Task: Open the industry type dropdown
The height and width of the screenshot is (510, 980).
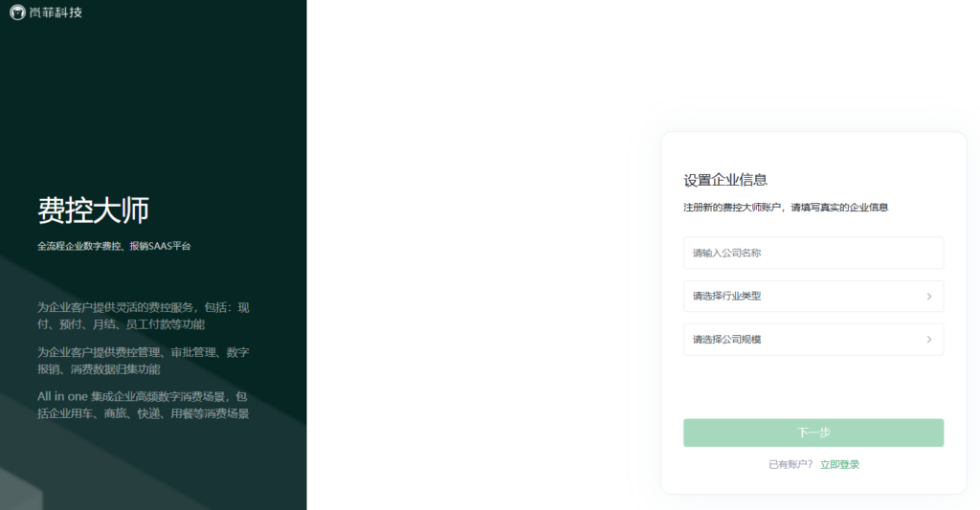Action: point(813,297)
